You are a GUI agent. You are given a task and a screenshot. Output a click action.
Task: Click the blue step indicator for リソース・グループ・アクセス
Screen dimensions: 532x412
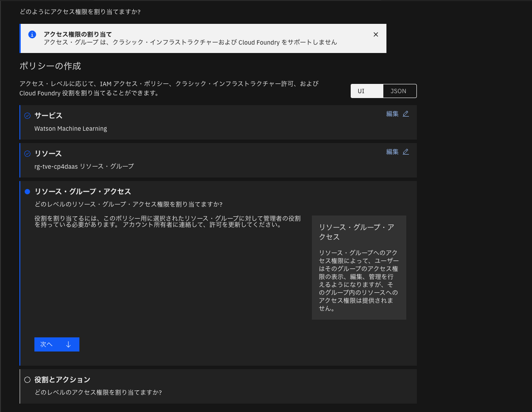(x=27, y=191)
